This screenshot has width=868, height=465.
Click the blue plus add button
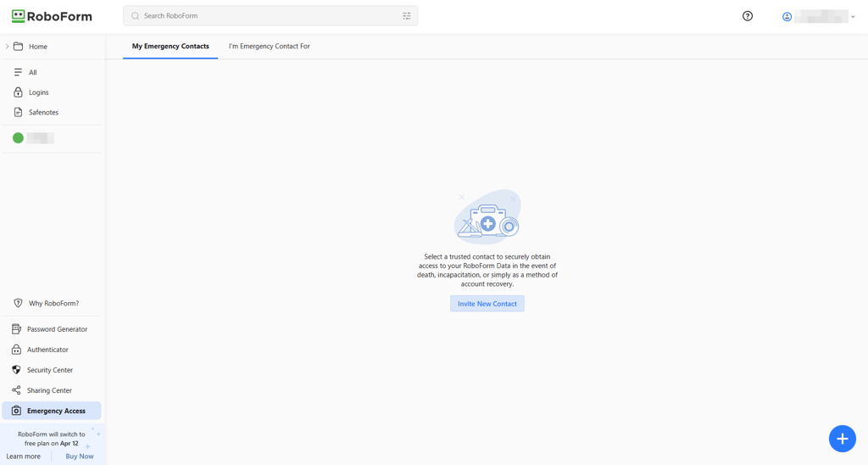tap(842, 439)
